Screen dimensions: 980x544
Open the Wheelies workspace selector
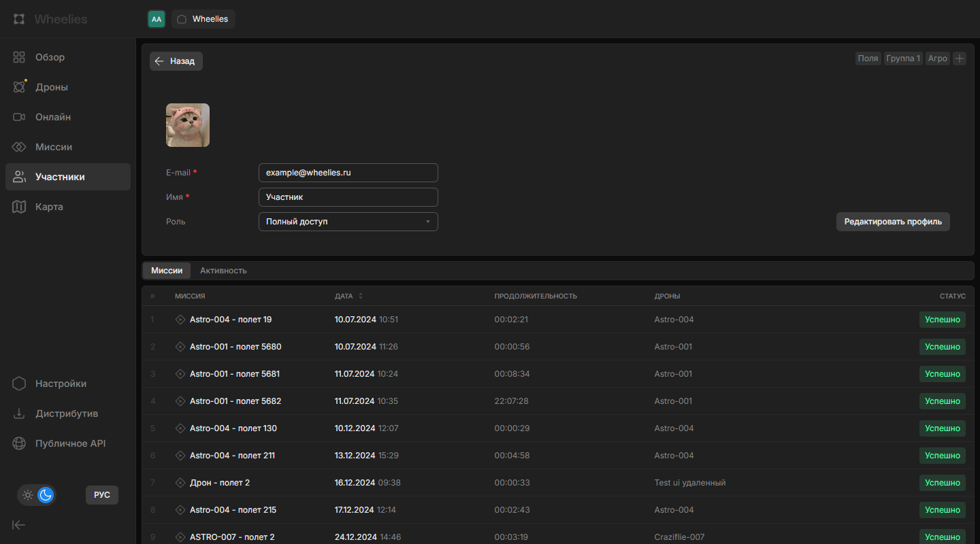[x=203, y=19]
